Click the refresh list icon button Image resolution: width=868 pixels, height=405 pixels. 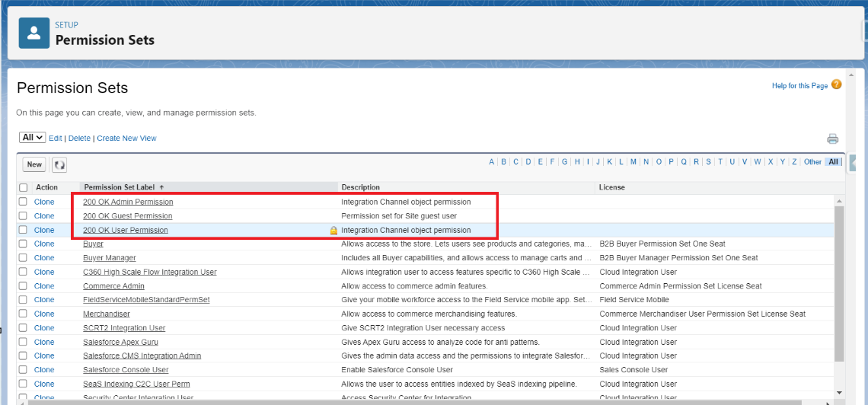(x=59, y=164)
